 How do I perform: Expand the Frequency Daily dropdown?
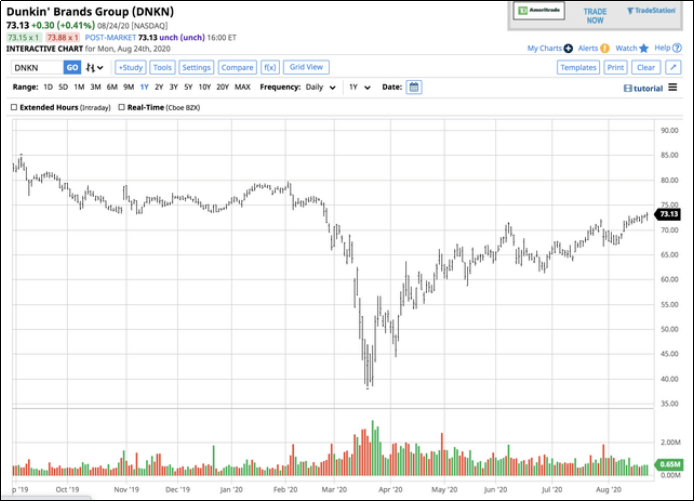click(x=320, y=87)
